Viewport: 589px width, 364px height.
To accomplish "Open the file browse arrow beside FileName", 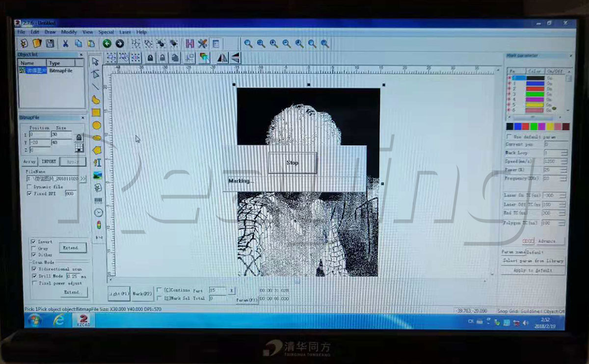I will [83, 179].
